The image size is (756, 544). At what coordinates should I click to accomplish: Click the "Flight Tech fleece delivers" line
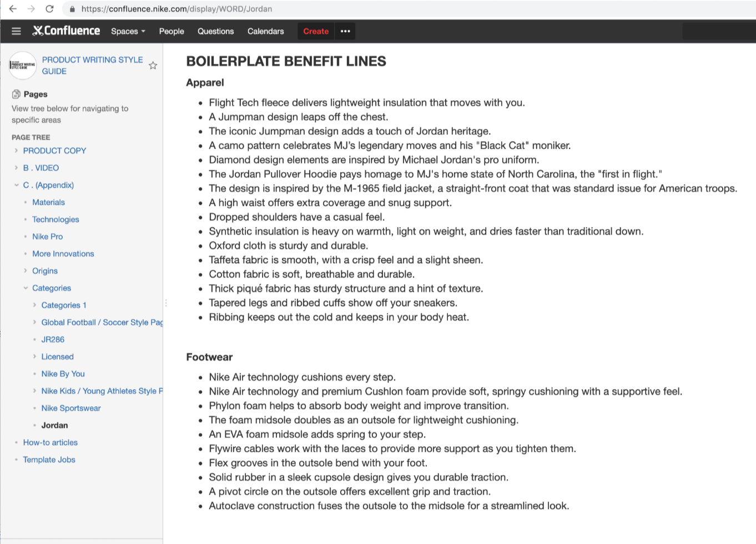point(366,103)
